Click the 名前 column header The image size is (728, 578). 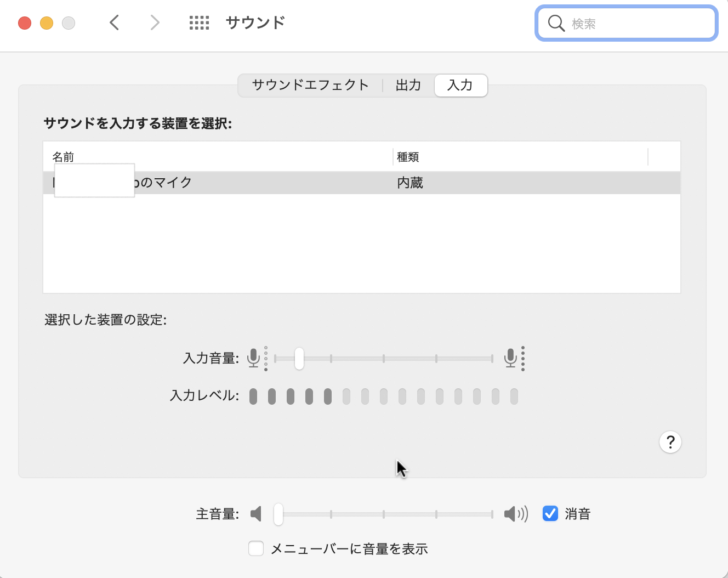click(x=64, y=157)
